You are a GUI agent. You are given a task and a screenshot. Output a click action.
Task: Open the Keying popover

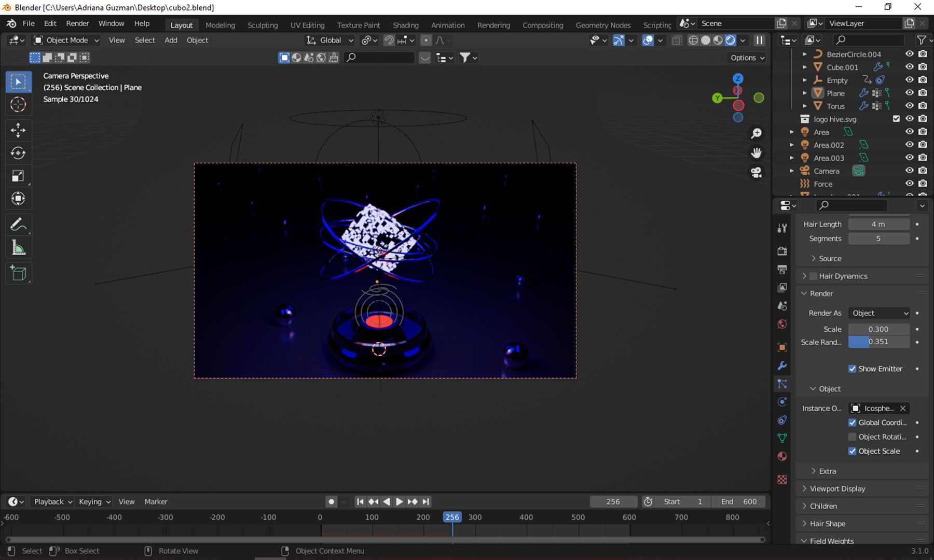(94, 501)
